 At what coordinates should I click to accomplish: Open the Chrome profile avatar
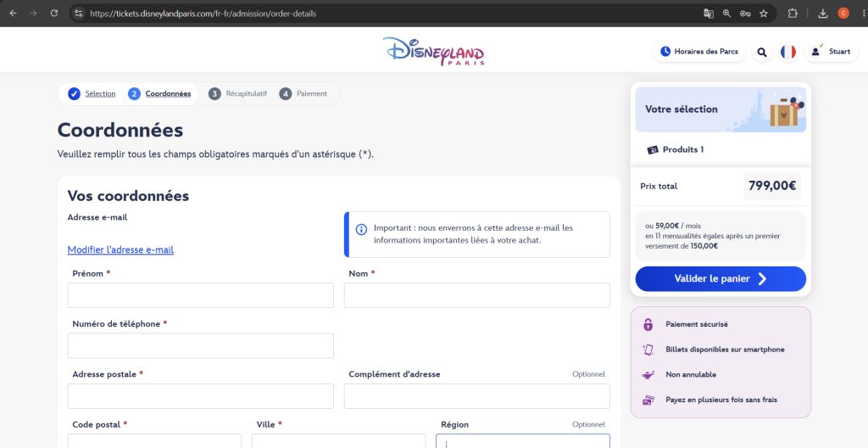843,14
